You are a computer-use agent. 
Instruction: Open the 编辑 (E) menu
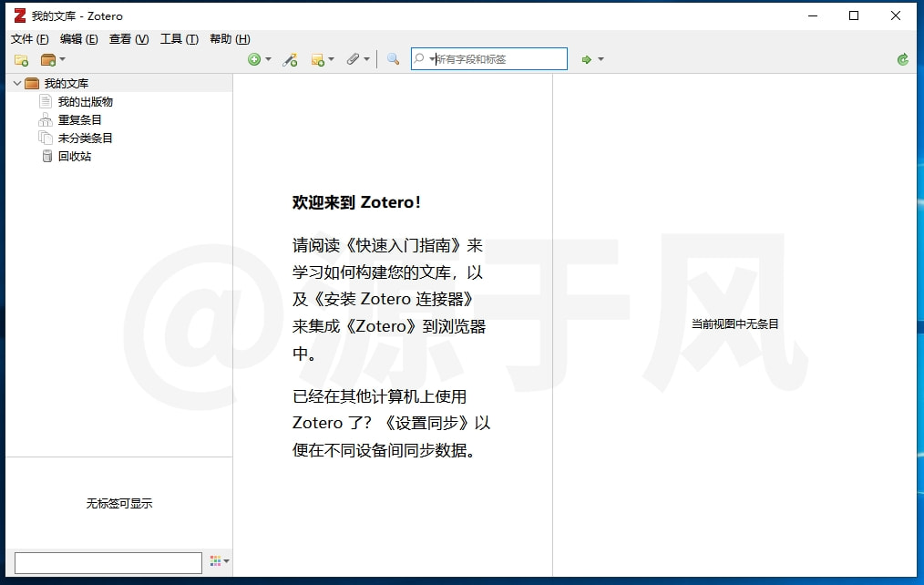coord(79,39)
